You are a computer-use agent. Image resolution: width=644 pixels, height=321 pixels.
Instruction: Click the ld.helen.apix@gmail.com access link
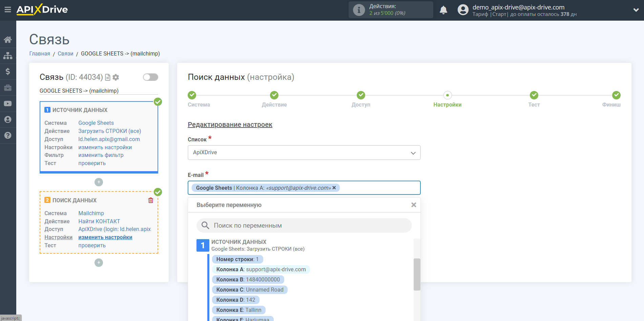109,139
